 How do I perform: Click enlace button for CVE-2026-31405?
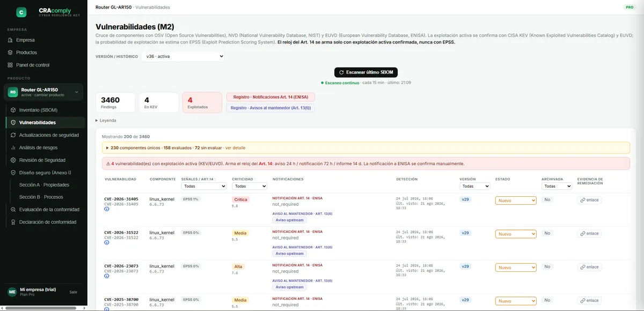[x=589, y=200]
